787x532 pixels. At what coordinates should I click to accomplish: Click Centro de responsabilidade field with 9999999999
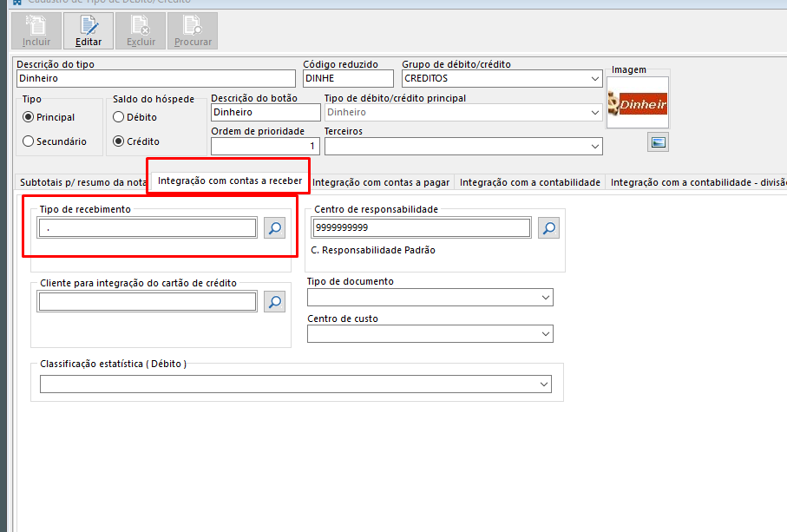coord(421,228)
